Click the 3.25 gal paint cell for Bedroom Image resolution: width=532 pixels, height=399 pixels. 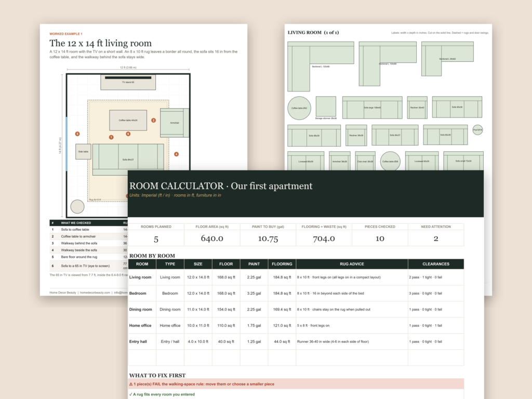(x=254, y=293)
